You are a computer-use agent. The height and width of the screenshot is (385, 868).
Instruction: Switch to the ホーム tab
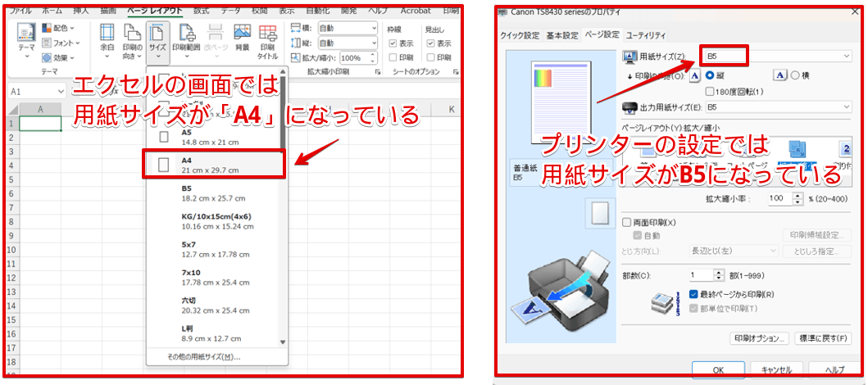[52, 10]
